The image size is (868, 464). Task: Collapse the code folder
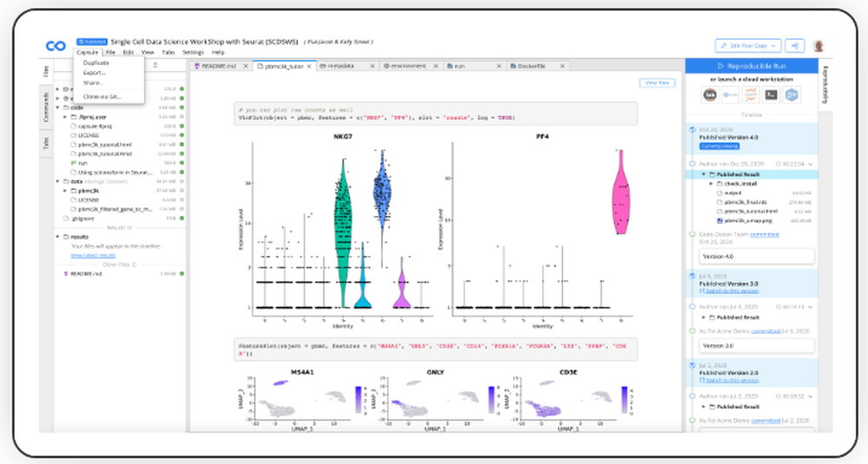[x=57, y=108]
